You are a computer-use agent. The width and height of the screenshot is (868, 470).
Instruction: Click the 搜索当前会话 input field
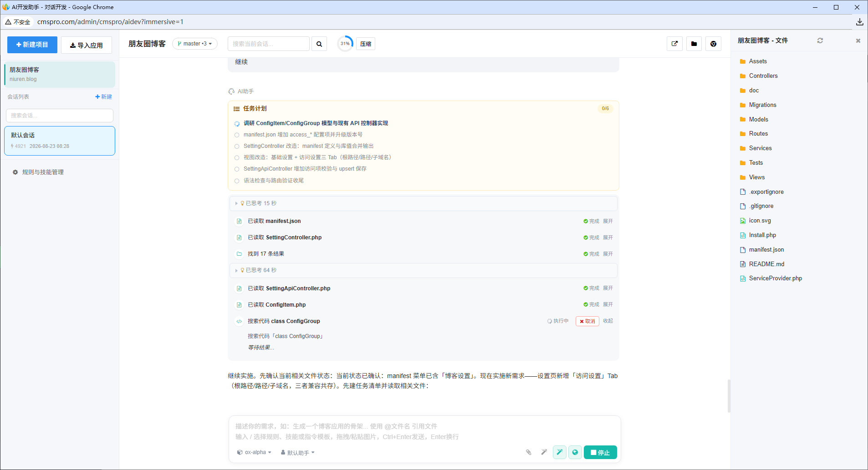coord(269,44)
